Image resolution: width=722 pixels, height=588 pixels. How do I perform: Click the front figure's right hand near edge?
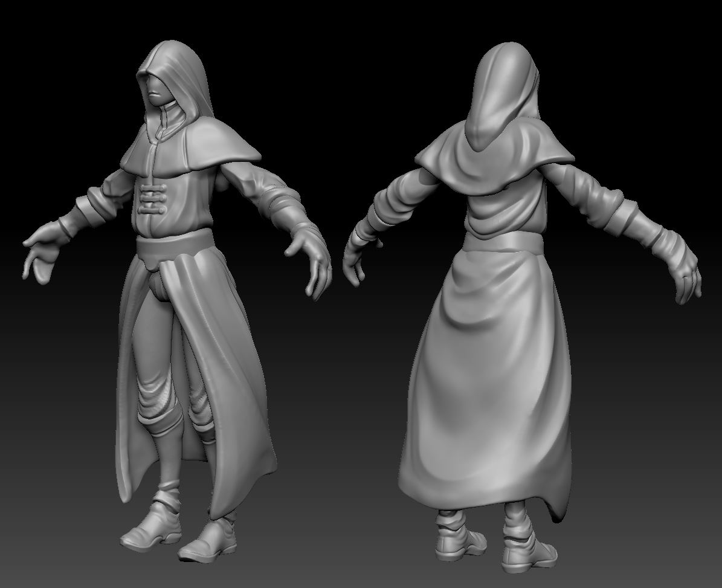point(309,259)
